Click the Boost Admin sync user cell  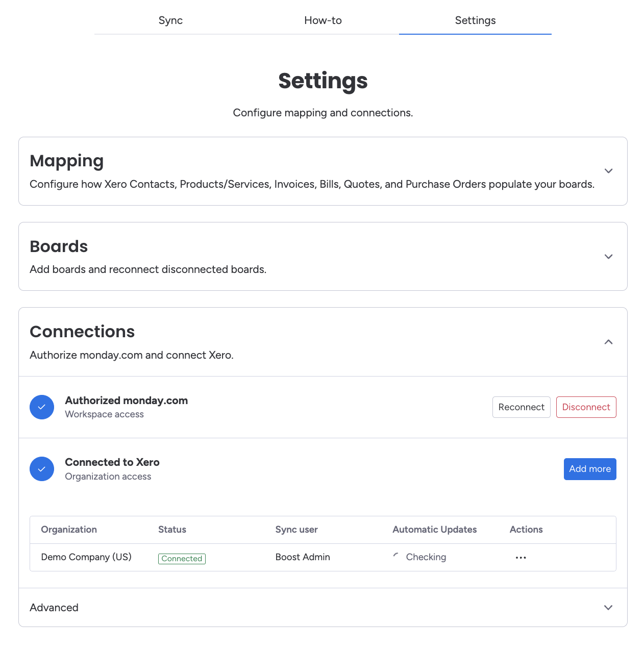coord(303,557)
